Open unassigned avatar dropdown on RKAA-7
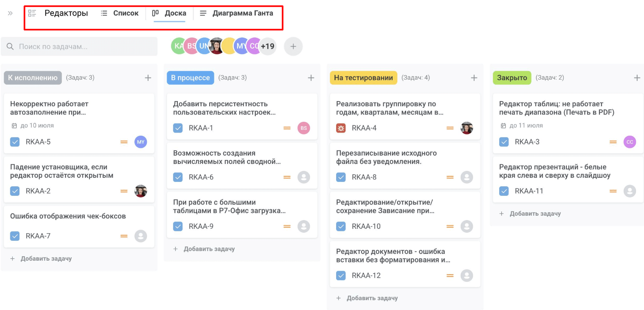This screenshot has width=644, height=310. pyautogui.click(x=141, y=236)
